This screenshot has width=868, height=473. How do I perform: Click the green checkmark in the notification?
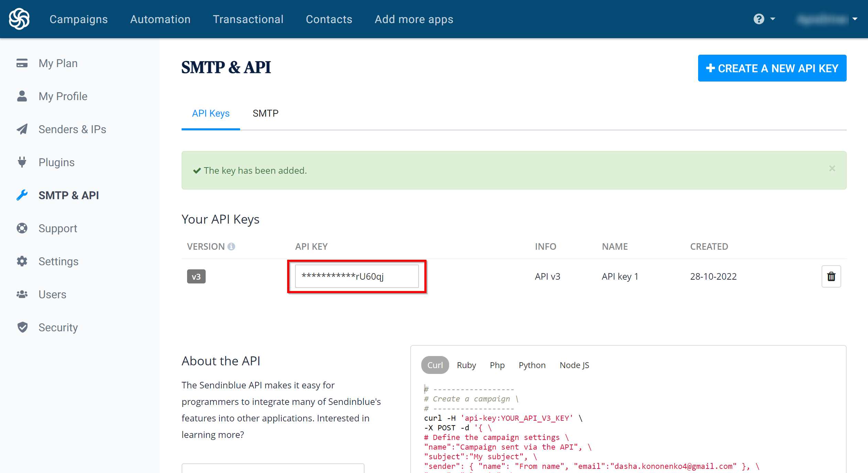point(197,171)
